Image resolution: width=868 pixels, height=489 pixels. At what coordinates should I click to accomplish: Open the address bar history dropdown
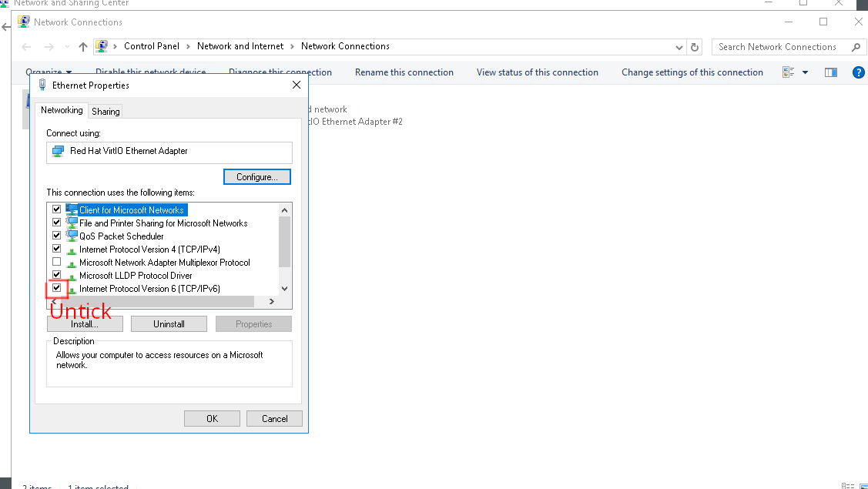click(679, 47)
